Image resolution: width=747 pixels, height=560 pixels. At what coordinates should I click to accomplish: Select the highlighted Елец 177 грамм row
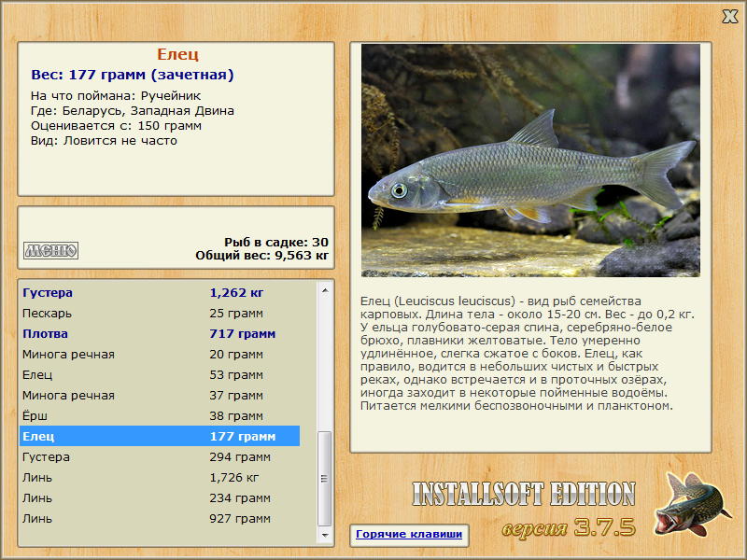(x=160, y=436)
